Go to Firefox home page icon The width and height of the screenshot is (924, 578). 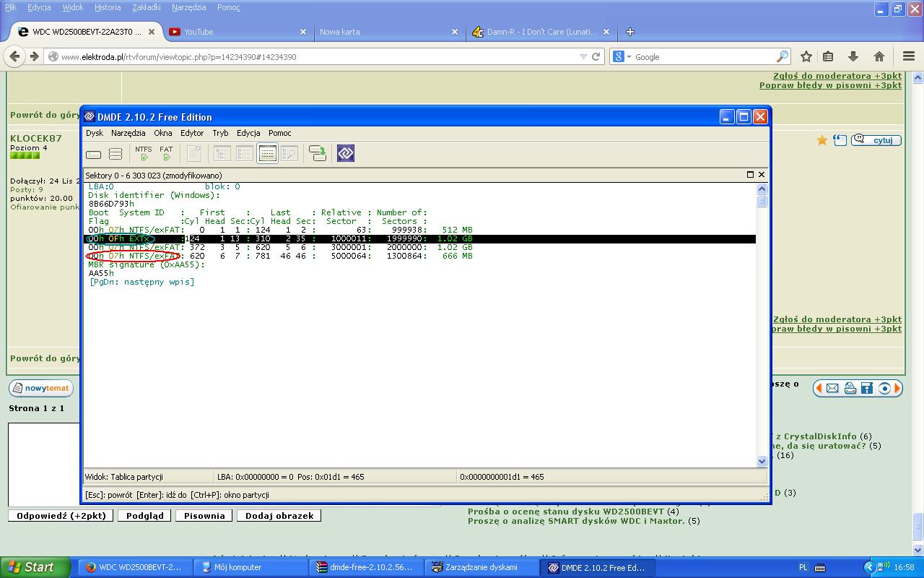[x=879, y=56]
